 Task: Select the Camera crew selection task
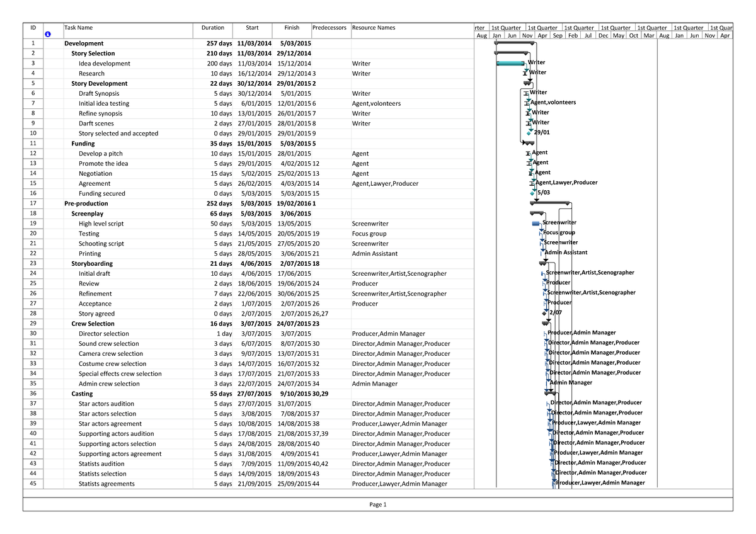point(111,354)
